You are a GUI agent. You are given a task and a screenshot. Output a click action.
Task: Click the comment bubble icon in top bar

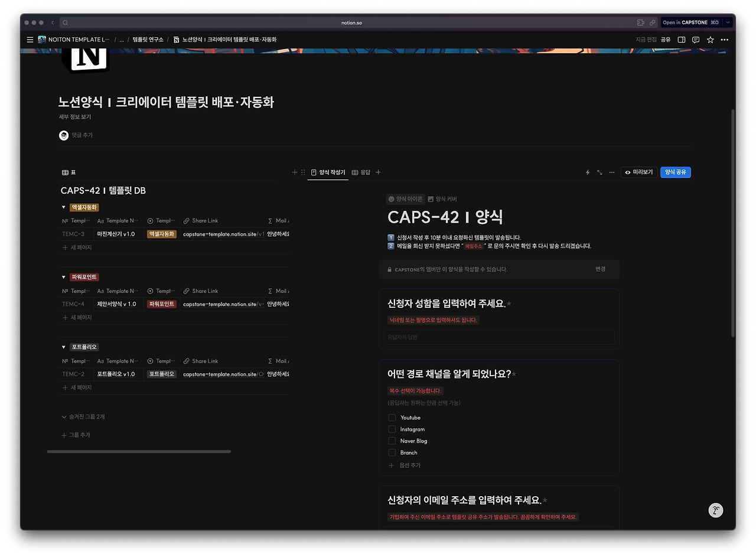point(696,40)
